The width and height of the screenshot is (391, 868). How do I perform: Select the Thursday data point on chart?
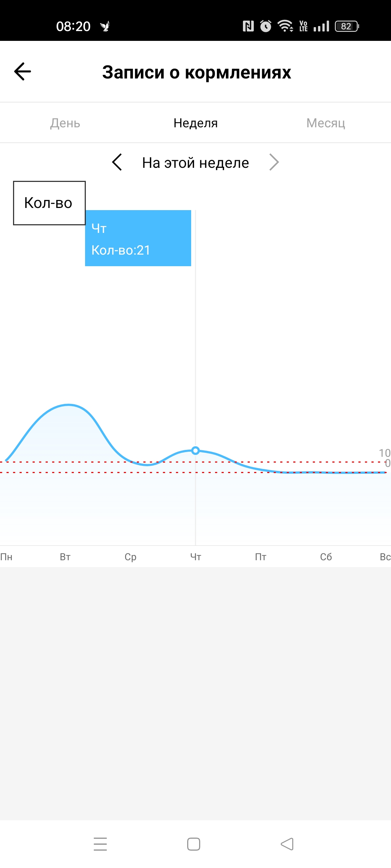click(x=195, y=451)
